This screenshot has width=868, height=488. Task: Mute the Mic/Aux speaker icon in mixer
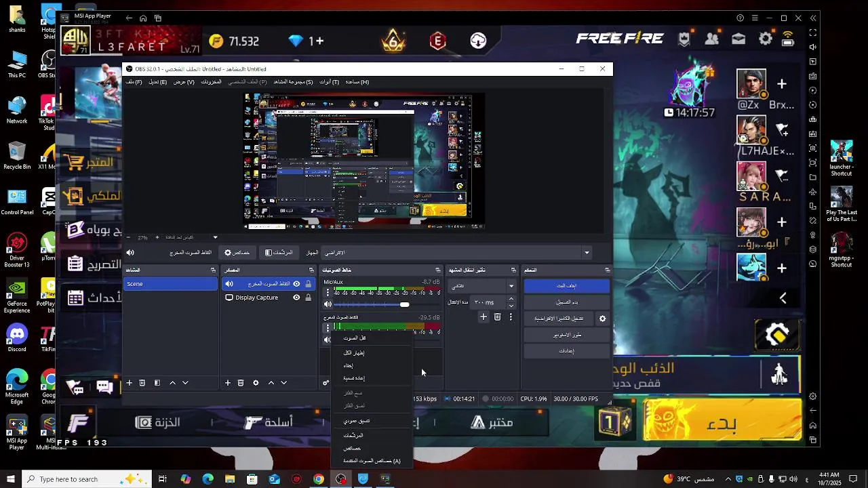[328, 304]
